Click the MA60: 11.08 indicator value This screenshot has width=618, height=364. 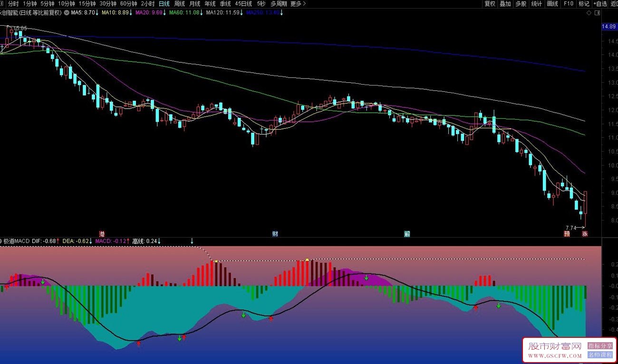tap(186, 13)
